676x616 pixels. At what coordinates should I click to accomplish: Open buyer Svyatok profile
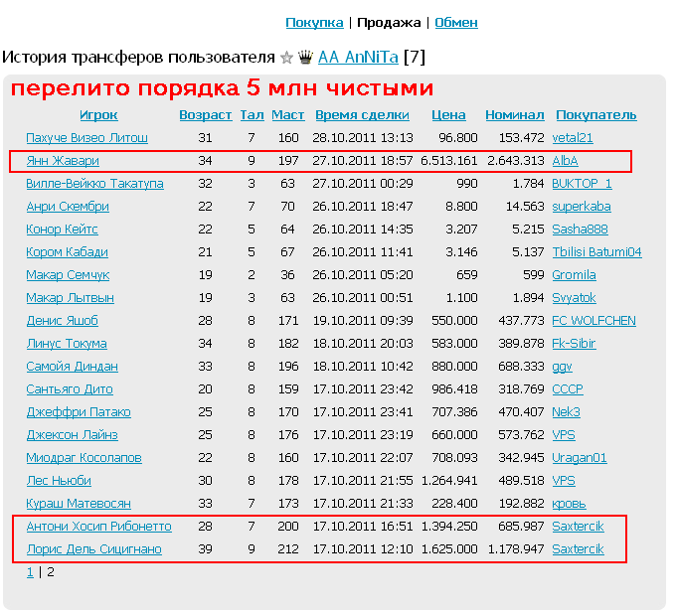coord(575,298)
